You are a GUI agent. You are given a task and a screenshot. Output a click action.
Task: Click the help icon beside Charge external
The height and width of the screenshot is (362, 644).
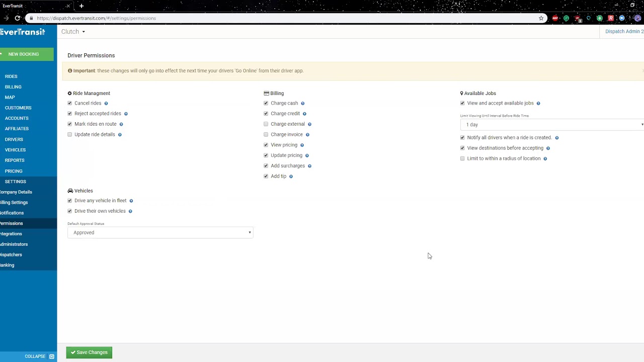coord(309,124)
